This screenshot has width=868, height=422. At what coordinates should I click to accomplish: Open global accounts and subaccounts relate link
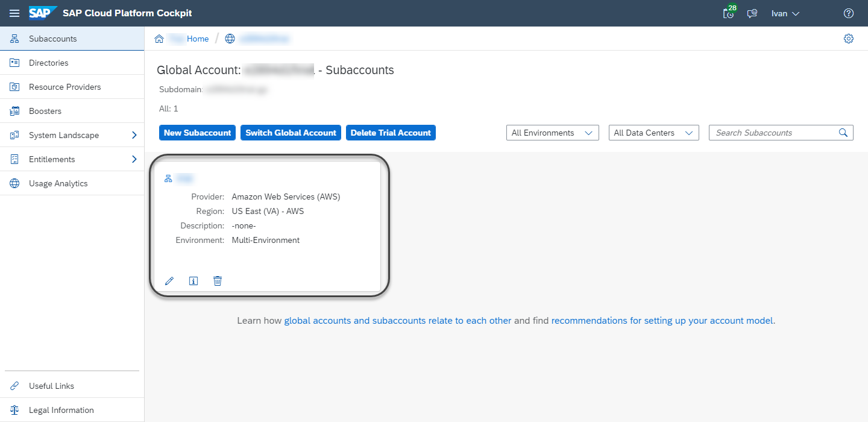coord(398,321)
